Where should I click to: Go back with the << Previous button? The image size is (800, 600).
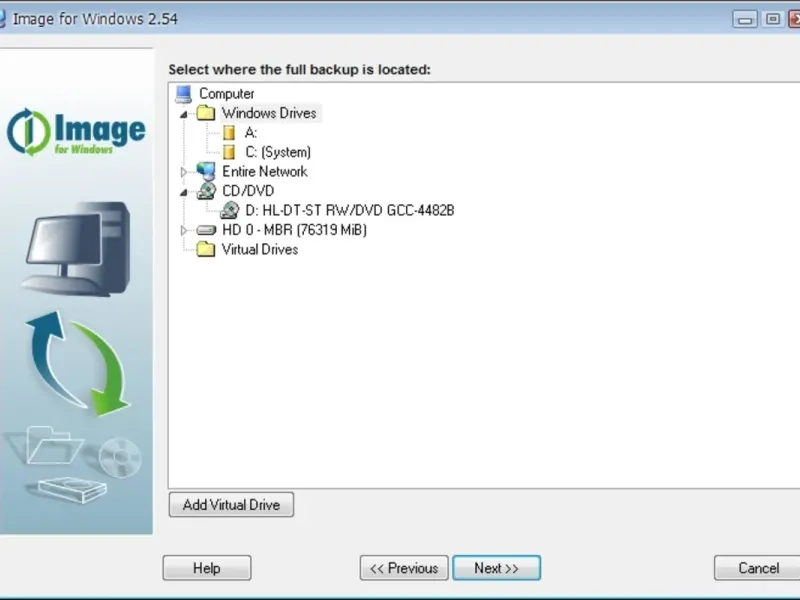(404, 568)
